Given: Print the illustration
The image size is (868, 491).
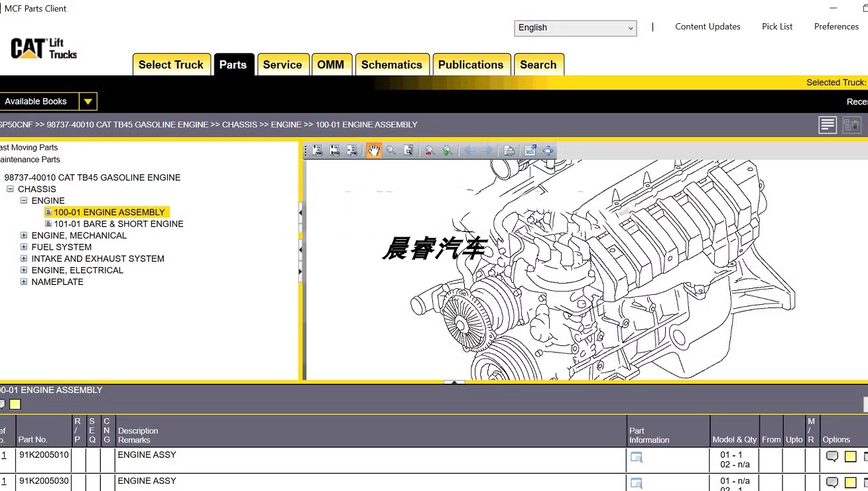Looking at the screenshot, I should pos(509,150).
